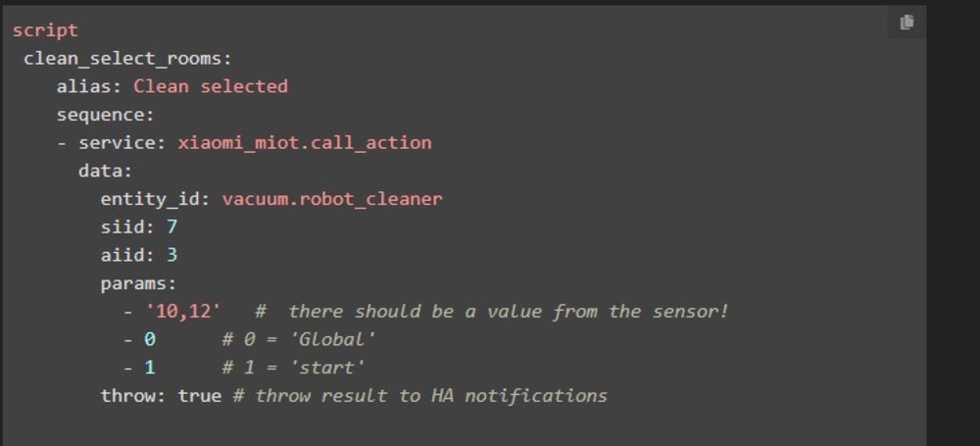Viewport: 980px width, 446px height.
Task: Copy the code block with clipboard icon
Action: pyautogui.click(x=906, y=23)
